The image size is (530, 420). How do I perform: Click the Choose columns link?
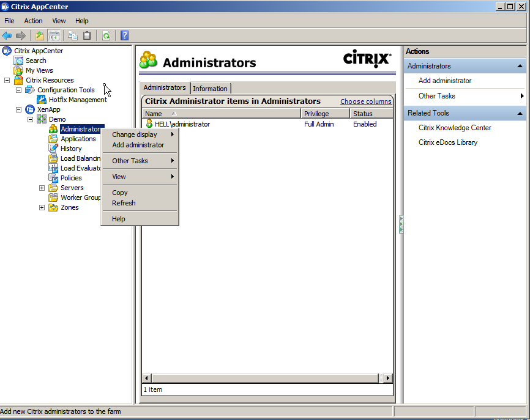[366, 101]
